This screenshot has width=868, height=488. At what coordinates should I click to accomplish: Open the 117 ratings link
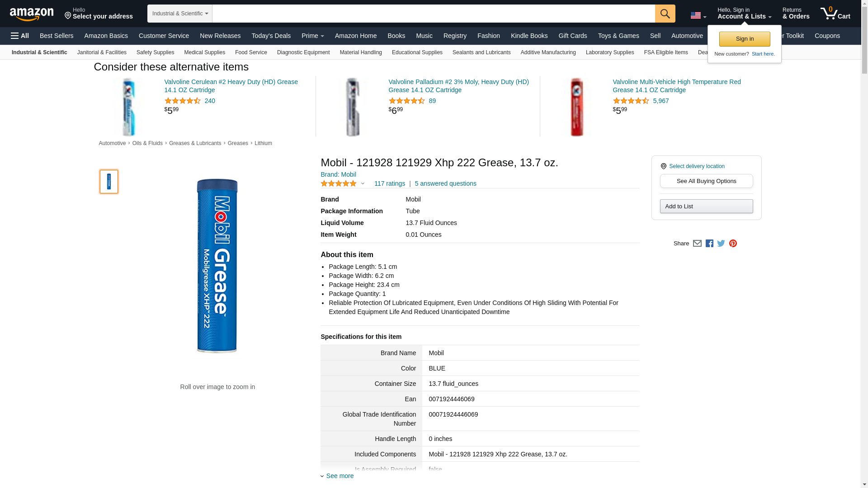coord(389,183)
